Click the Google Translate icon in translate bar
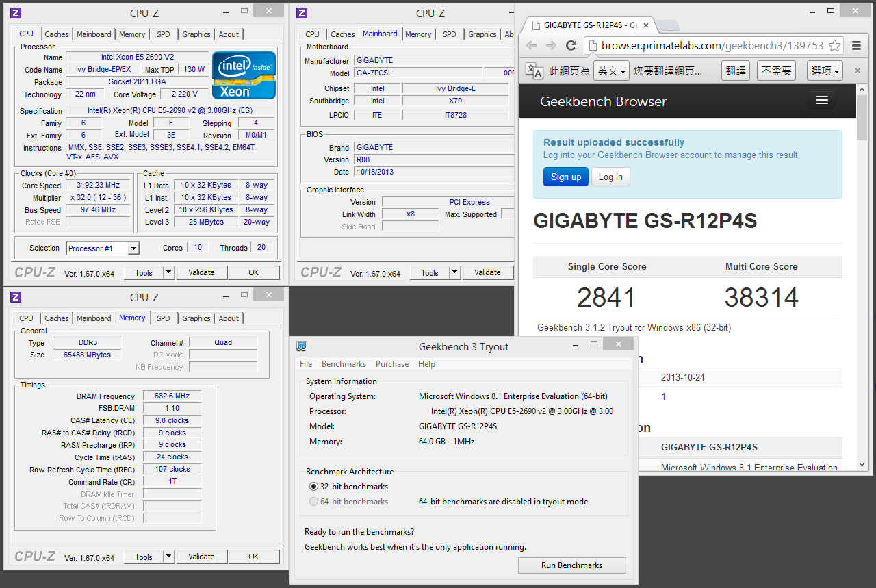Screen dimensions: 876x588 534,71
